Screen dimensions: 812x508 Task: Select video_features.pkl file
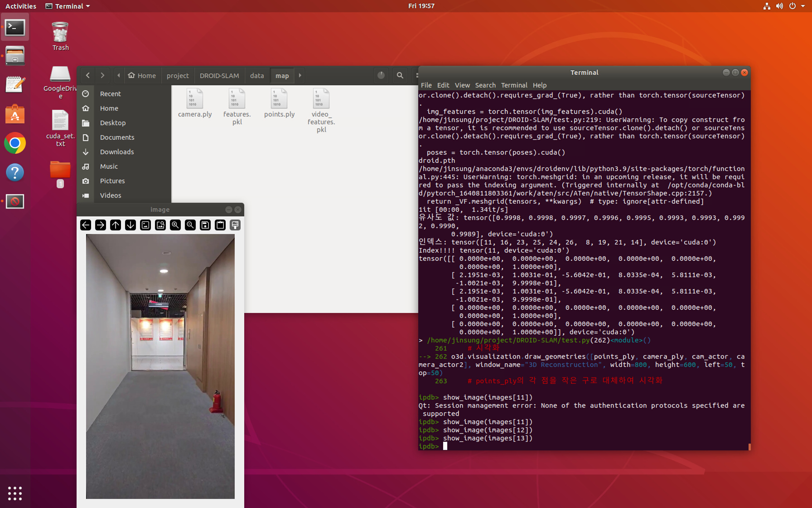point(321,110)
